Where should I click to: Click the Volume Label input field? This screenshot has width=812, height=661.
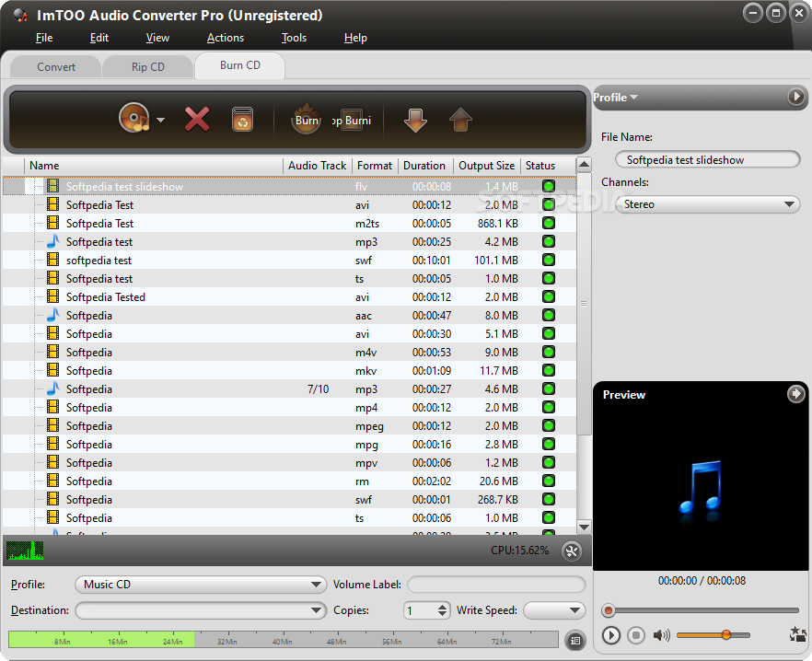[x=496, y=585]
